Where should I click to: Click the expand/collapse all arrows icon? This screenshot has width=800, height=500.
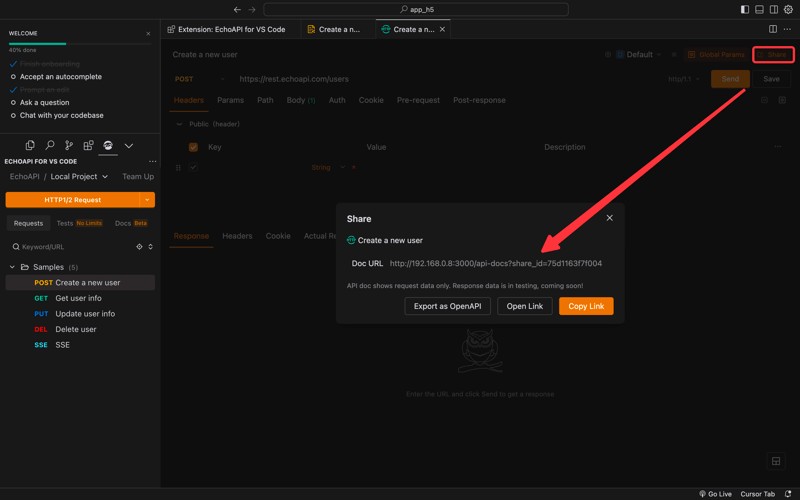(x=151, y=247)
